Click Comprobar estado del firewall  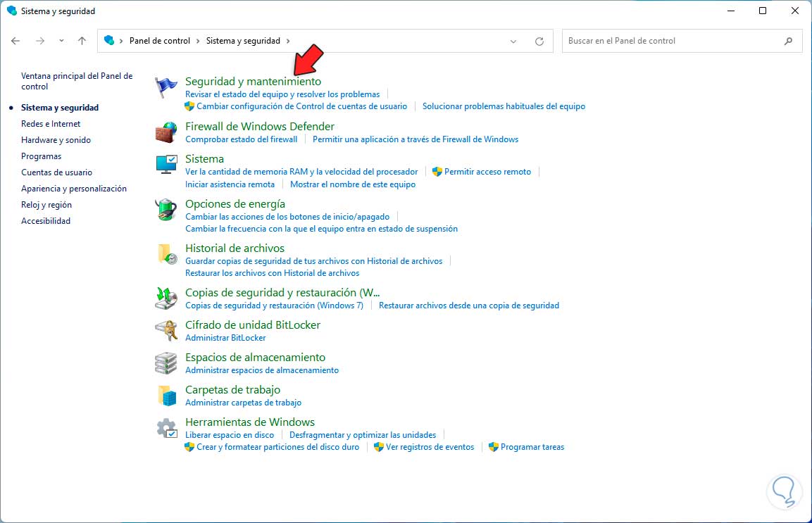242,139
